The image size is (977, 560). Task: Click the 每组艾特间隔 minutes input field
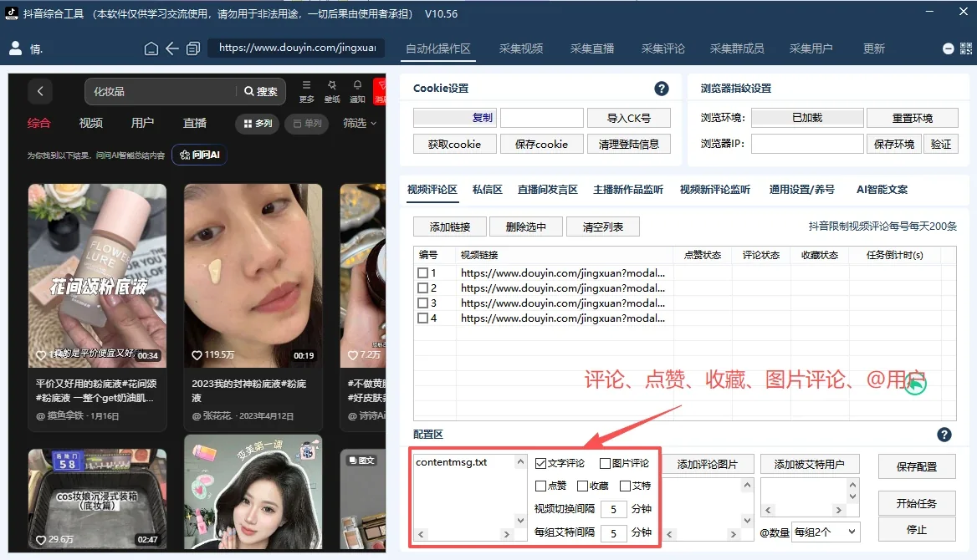613,532
